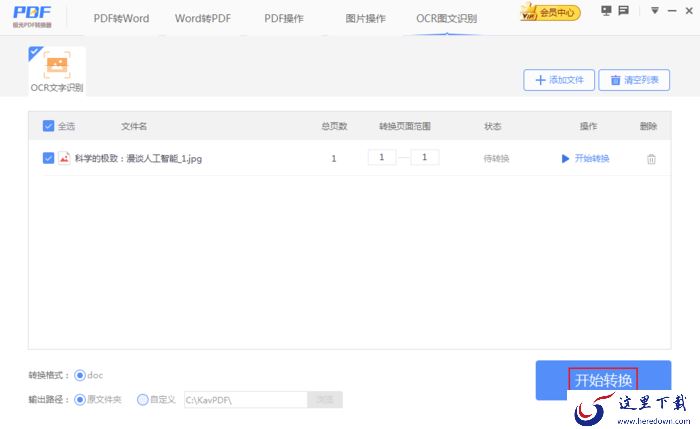The height and width of the screenshot is (429, 700).
Task: Select the doc format radio button
Action: point(80,375)
